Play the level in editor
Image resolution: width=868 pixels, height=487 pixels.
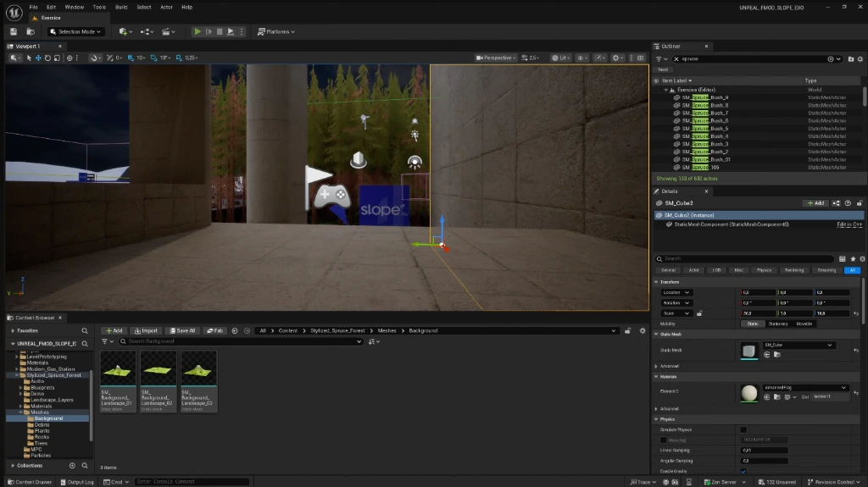click(x=197, y=31)
